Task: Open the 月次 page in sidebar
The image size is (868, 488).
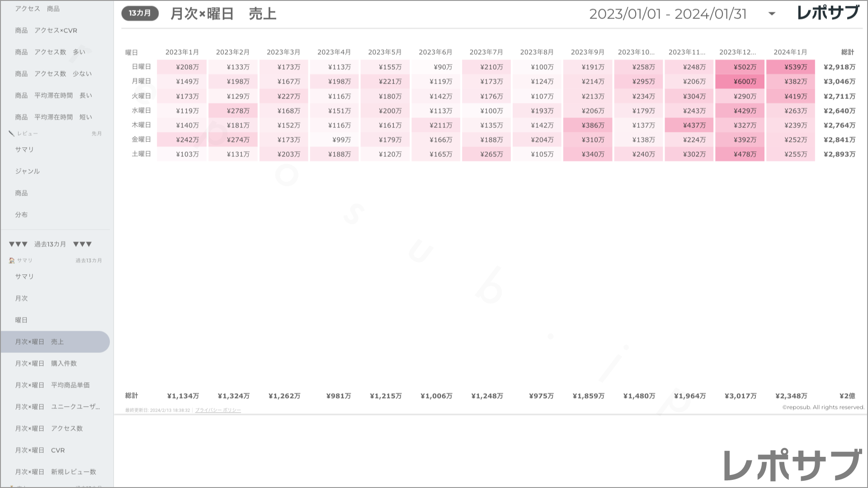Action: click(21, 298)
